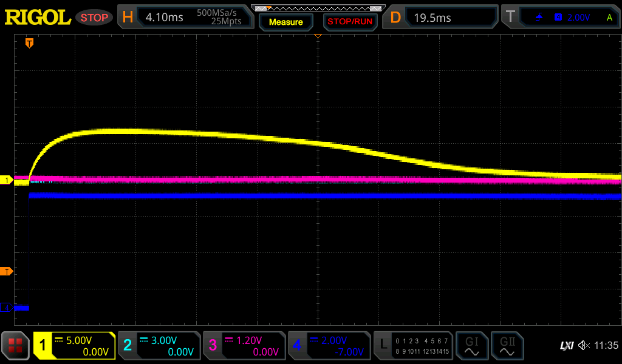Open the Measure menu
The height and width of the screenshot is (364, 622).
point(285,22)
